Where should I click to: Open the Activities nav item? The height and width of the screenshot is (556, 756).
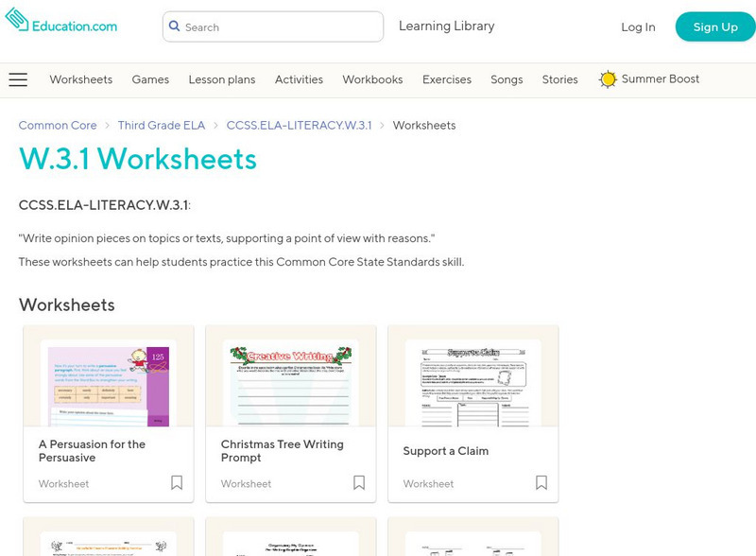[299, 79]
